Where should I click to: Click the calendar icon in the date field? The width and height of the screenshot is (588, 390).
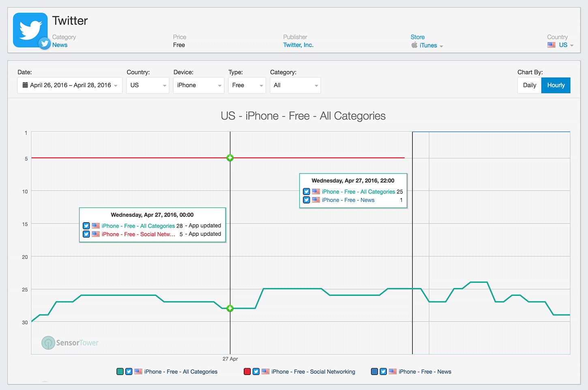25,85
